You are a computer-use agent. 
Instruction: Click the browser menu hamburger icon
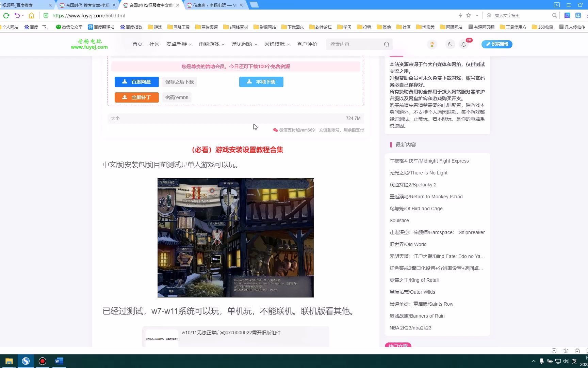click(x=569, y=5)
